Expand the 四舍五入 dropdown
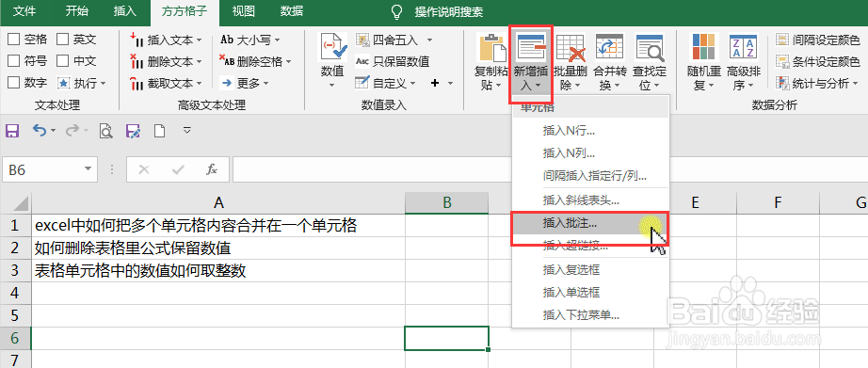868x368 pixels. tap(429, 40)
